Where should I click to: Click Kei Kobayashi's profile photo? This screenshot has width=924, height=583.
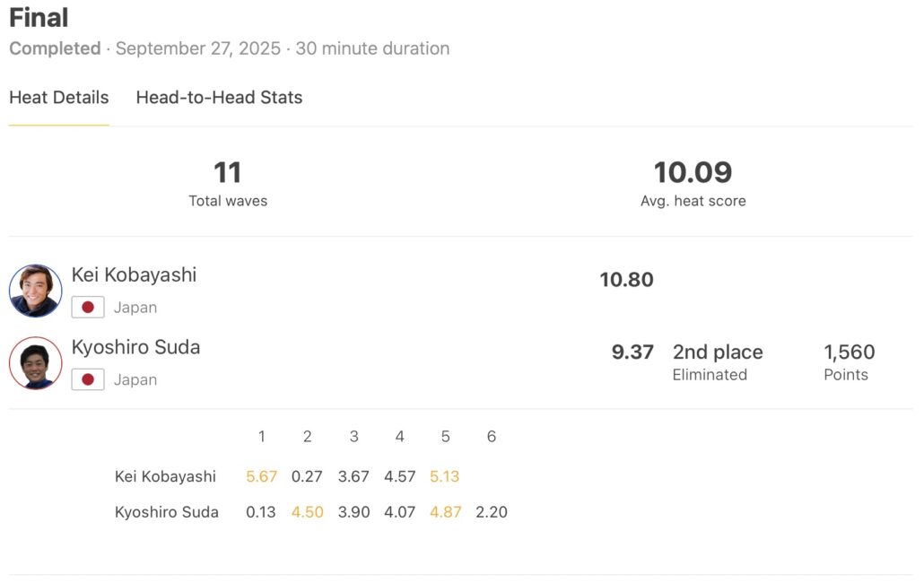[x=36, y=291]
